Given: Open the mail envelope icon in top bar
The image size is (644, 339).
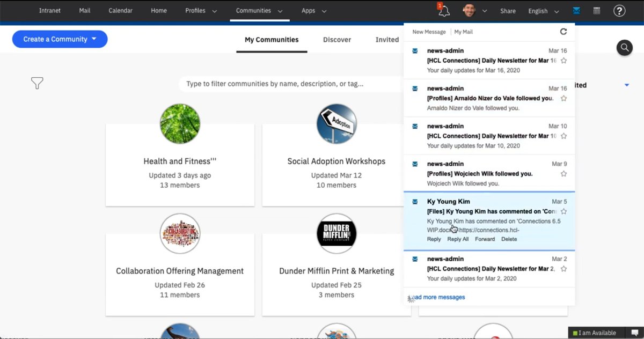Looking at the screenshot, I should tap(576, 10).
